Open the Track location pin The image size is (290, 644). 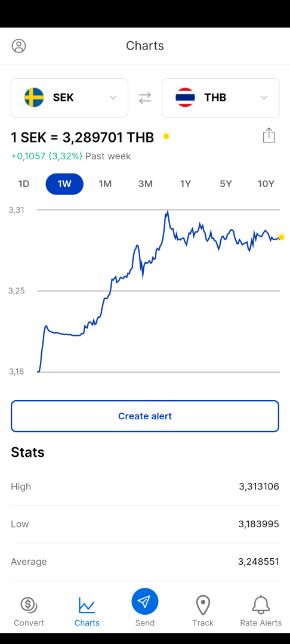(203, 605)
